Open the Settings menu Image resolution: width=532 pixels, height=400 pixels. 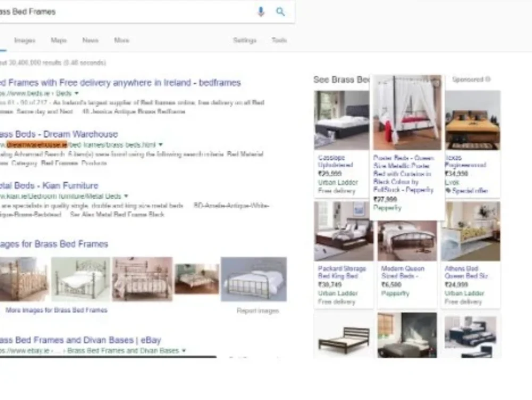245,40
